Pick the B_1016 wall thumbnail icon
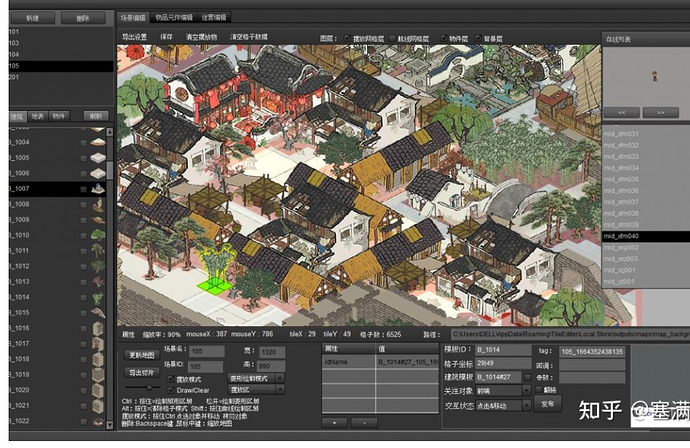Image resolution: width=690 pixels, height=448 pixels. [98, 328]
